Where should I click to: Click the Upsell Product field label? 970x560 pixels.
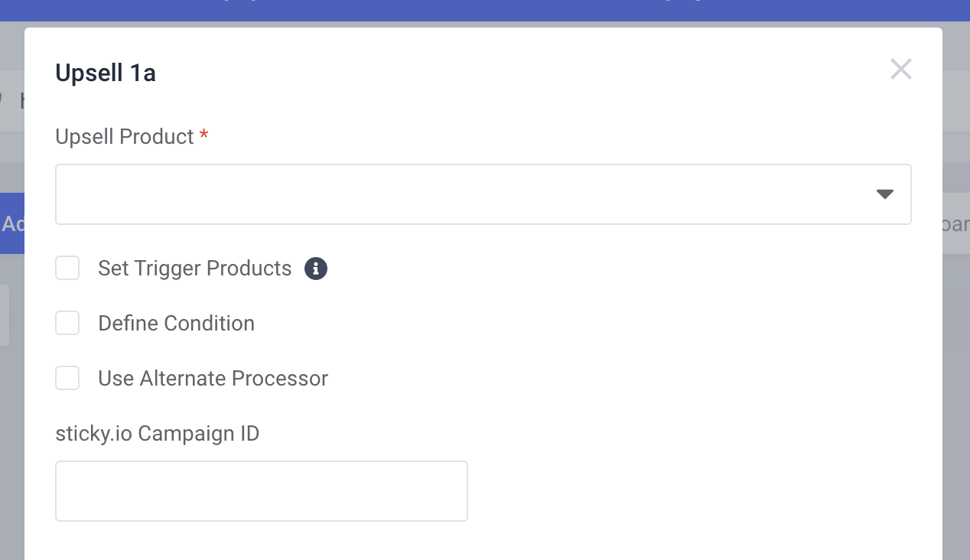tap(124, 137)
